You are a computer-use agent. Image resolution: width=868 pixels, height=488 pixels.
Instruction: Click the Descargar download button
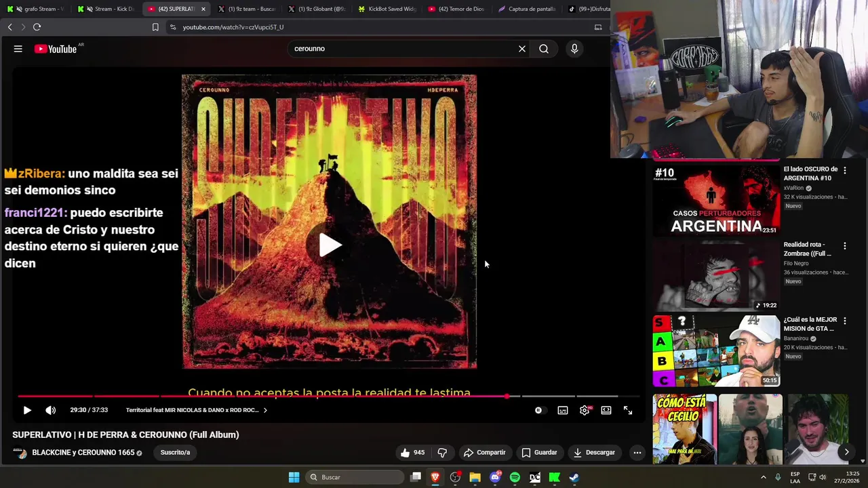[594, 452]
